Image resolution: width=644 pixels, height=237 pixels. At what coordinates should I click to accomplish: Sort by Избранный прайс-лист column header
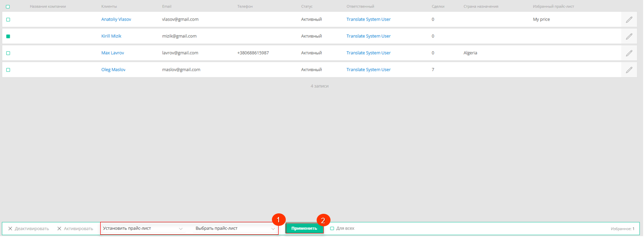pos(554,7)
